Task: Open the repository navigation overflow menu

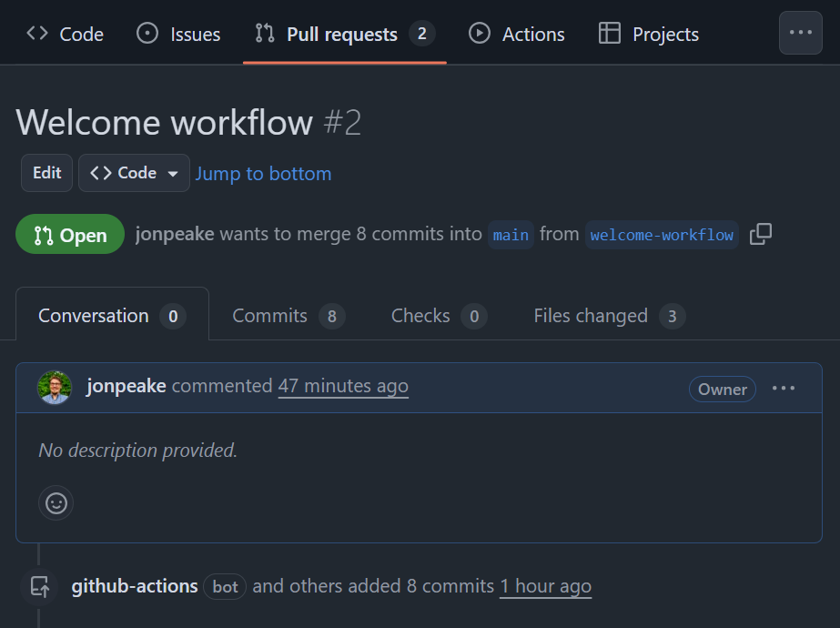Action: [x=801, y=33]
